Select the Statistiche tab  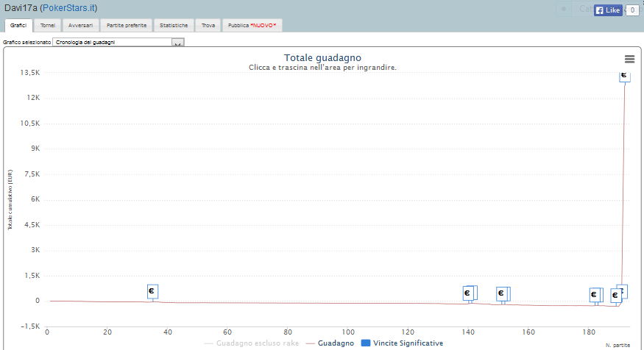(175, 25)
